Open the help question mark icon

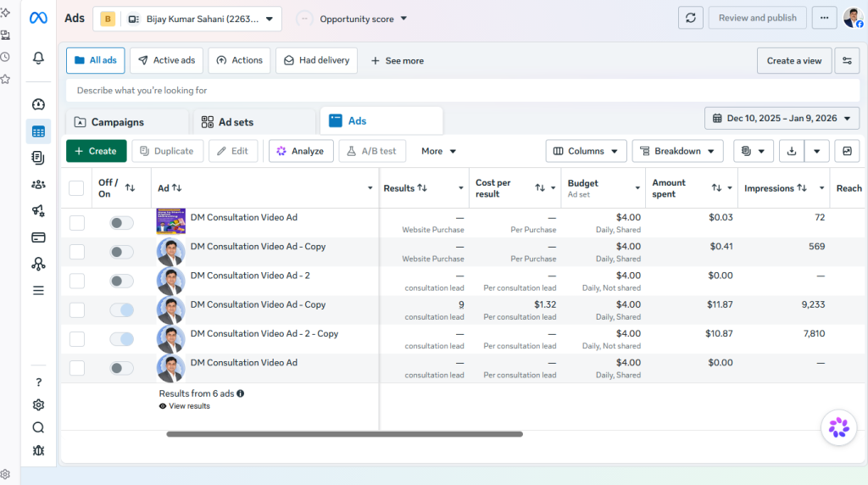point(38,382)
